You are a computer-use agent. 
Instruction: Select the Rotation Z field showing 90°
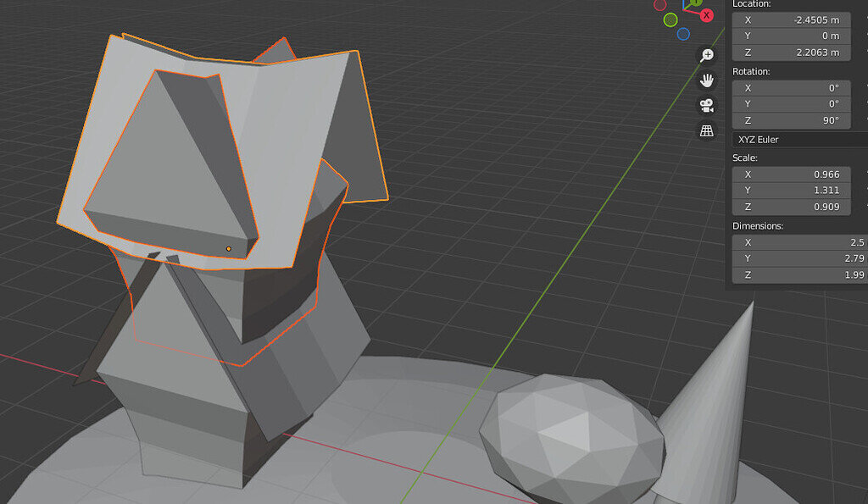(x=792, y=120)
